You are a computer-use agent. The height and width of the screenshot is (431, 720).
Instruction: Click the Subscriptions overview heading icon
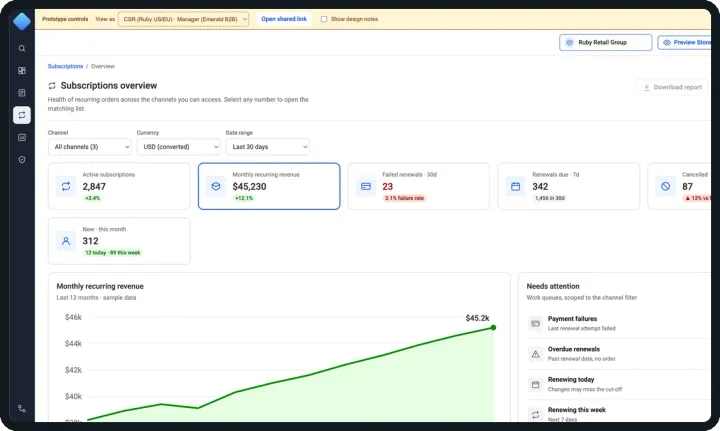(52, 86)
